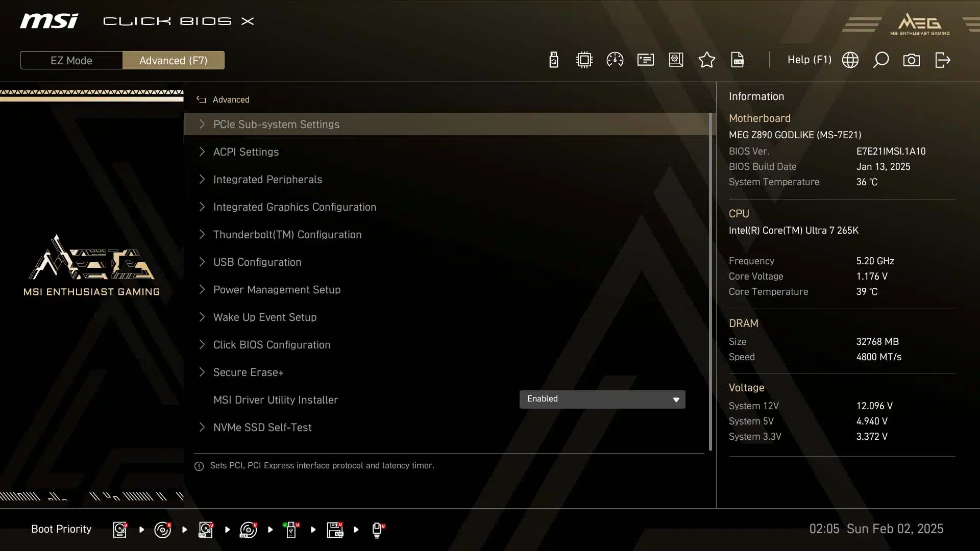Click the Core Temperature 39 °C value
Image resolution: width=980 pixels, height=551 pixels.
tap(867, 291)
